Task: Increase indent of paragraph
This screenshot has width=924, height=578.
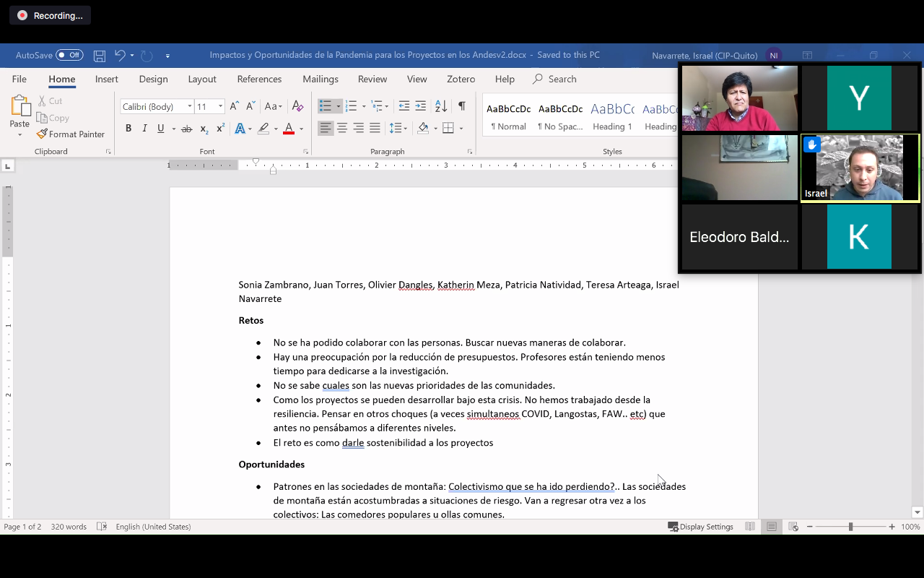Action: pyautogui.click(x=420, y=106)
